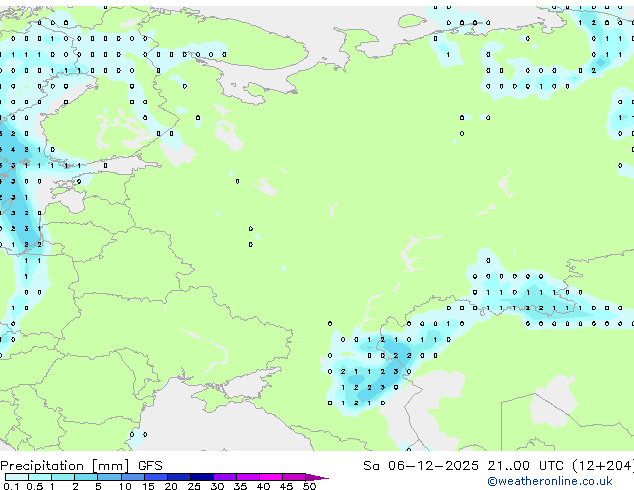Click legend label '15'
The width and height of the screenshot is (634, 490).
[148, 486]
